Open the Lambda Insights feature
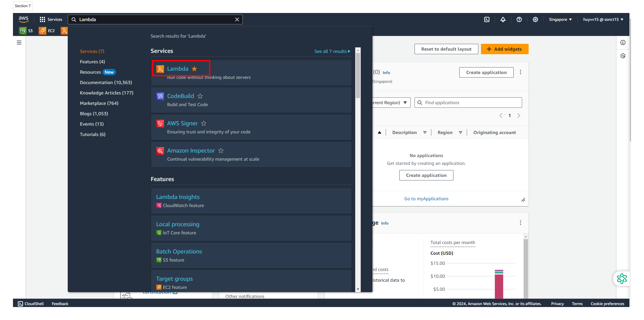The image size is (644, 320). tap(178, 197)
